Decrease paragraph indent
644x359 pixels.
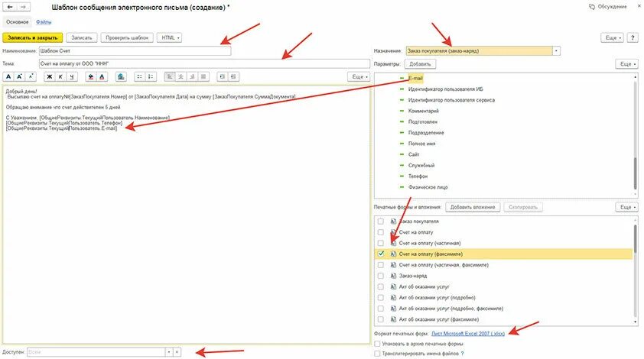coord(233,76)
